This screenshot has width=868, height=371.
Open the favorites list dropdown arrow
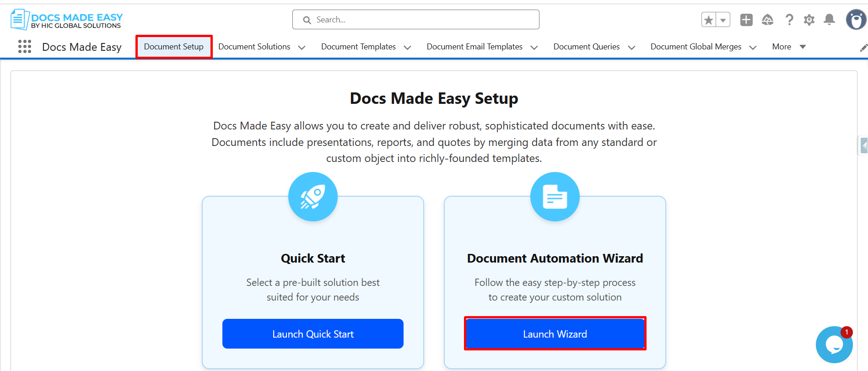(723, 20)
